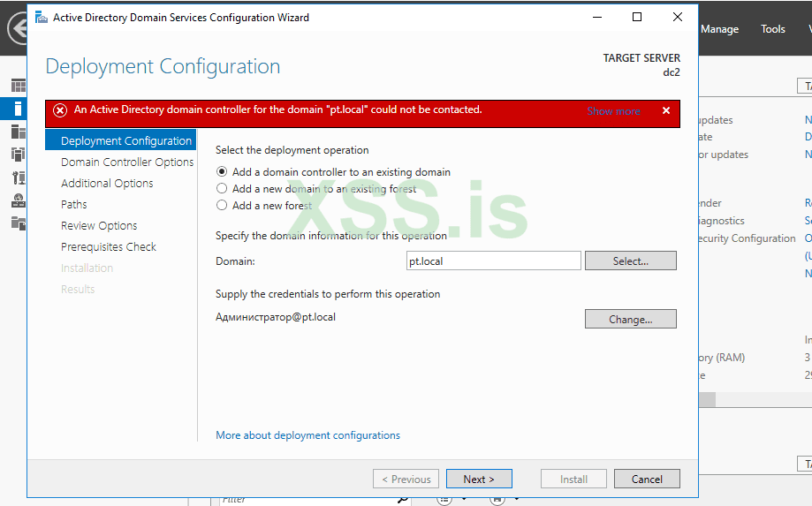Click the < Previous button
The image size is (812, 506).
coord(406,480)
